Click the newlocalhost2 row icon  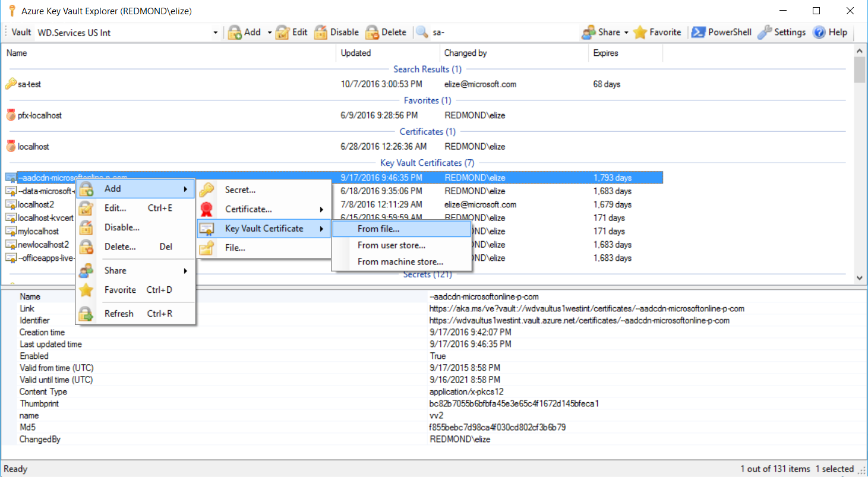[x=11, y=244]
